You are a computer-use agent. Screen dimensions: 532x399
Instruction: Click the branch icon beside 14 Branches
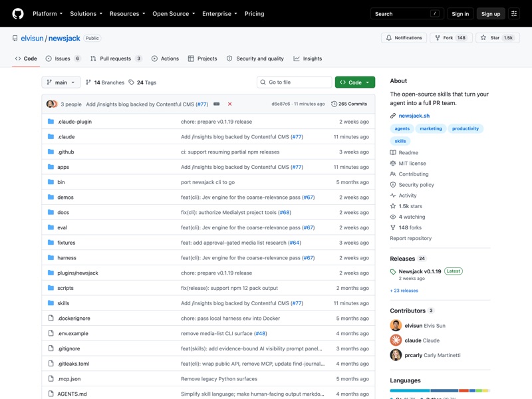[88, 82]
